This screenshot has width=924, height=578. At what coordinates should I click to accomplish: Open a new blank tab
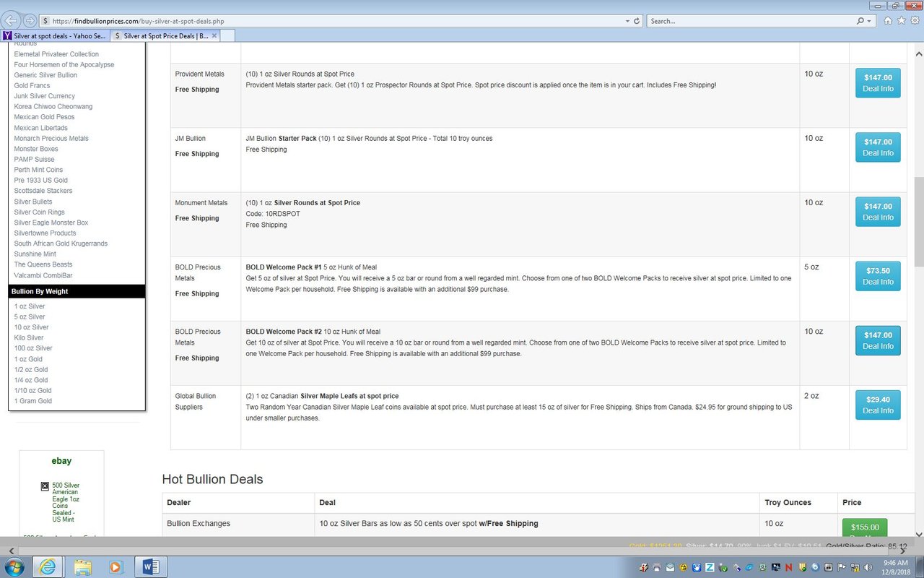pos(227,35)
